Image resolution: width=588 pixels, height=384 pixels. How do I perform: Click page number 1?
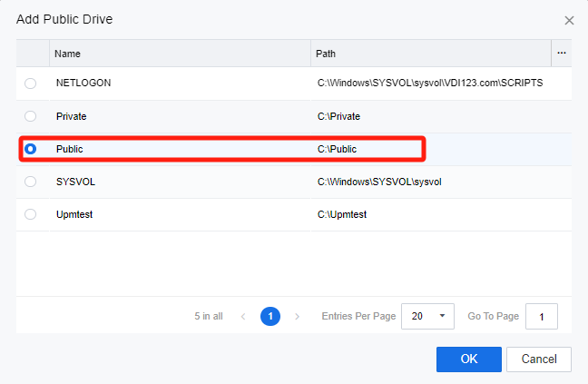point(270,316)
